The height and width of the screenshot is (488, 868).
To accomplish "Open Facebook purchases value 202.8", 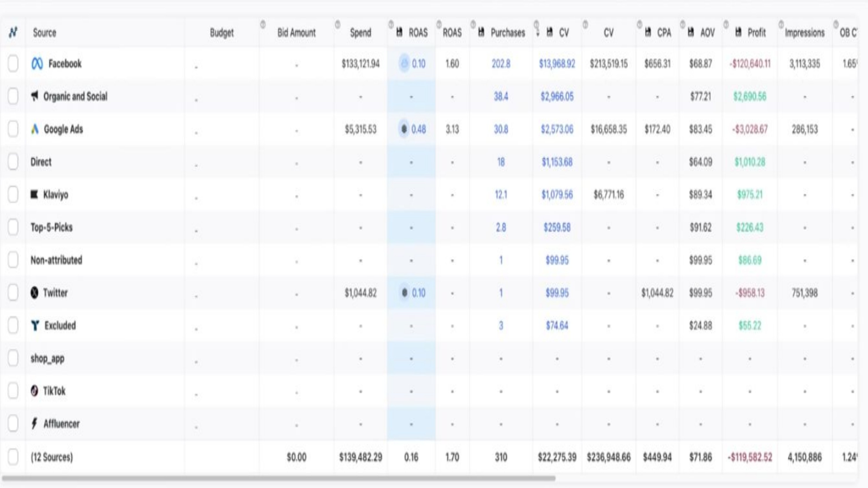I will 501,64.
